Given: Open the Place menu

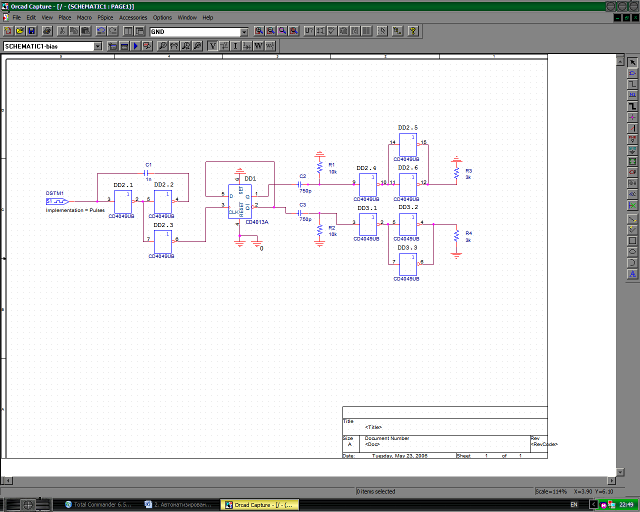Looking at the screenshot, I should (64, 18).
